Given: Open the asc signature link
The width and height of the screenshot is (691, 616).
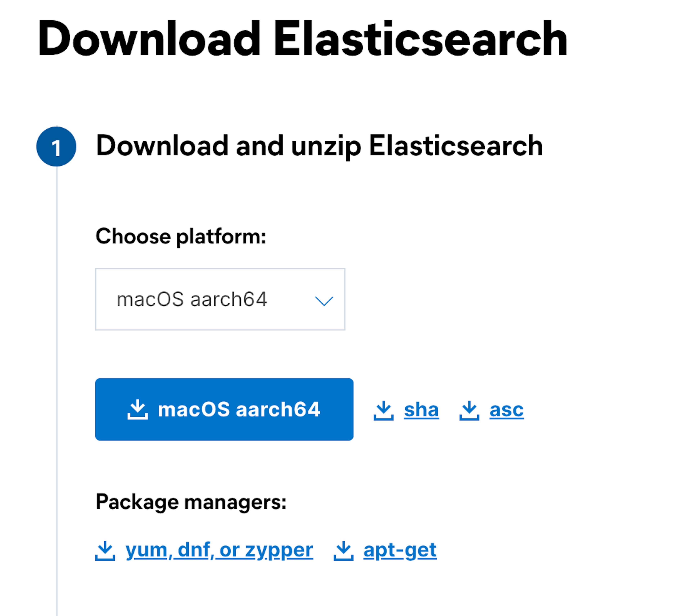Looking at the screenshot, I should pyautogui.click(x=506, y=410).
